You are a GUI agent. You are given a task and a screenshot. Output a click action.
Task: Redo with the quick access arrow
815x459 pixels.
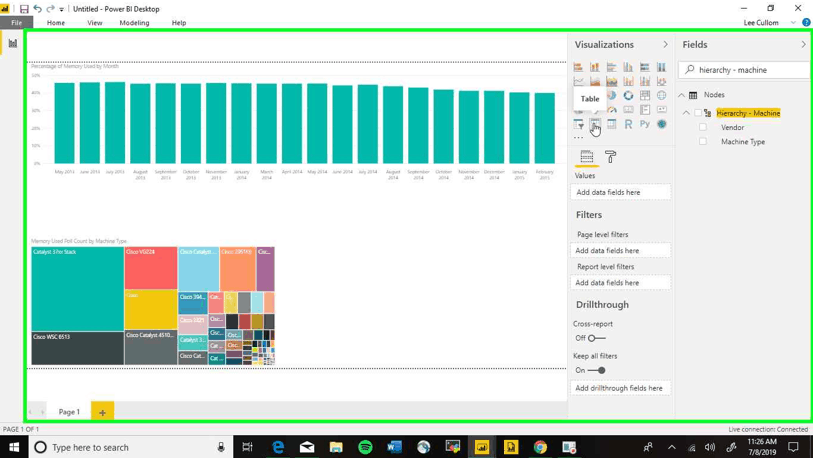(x=50, y=9)
